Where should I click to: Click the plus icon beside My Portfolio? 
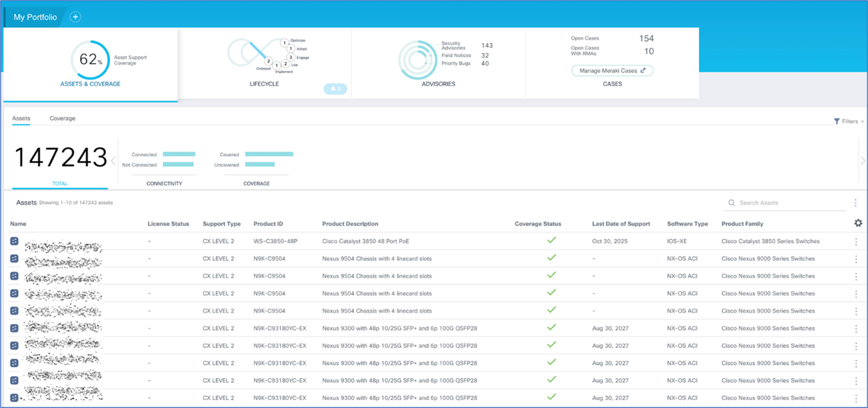pyautogui.click(x=75, y=17)
